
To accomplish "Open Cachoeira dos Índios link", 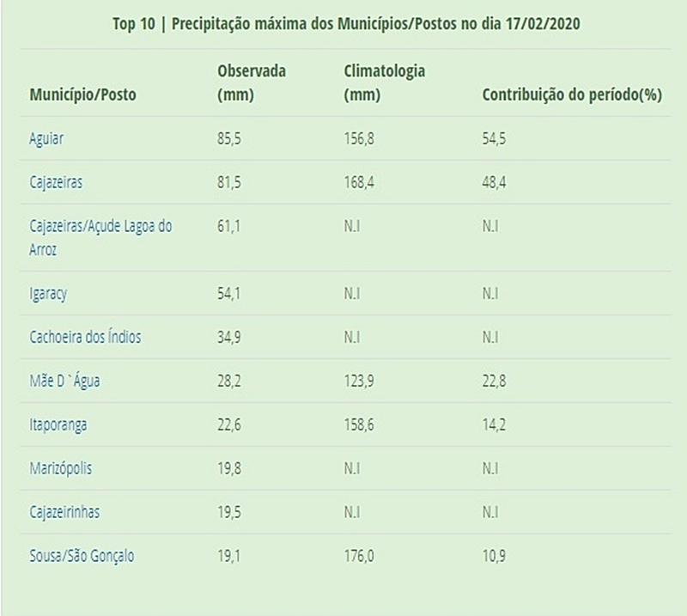I will click(x=84, y=337).
